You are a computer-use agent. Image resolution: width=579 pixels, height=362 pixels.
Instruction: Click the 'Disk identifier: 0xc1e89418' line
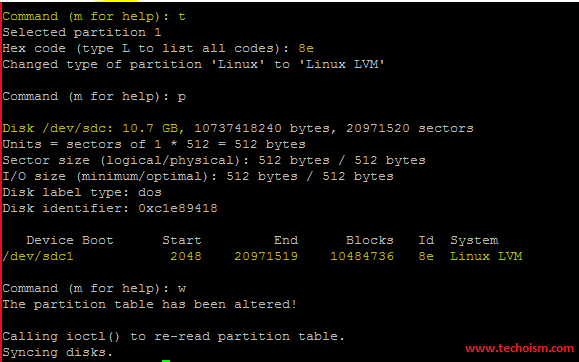(x=110, y=208)
